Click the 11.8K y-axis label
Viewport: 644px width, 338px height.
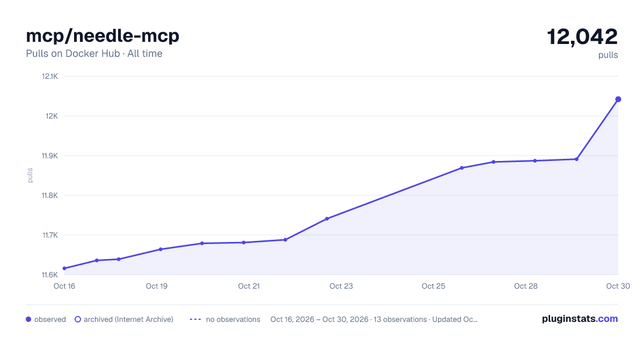click(49, 195)
